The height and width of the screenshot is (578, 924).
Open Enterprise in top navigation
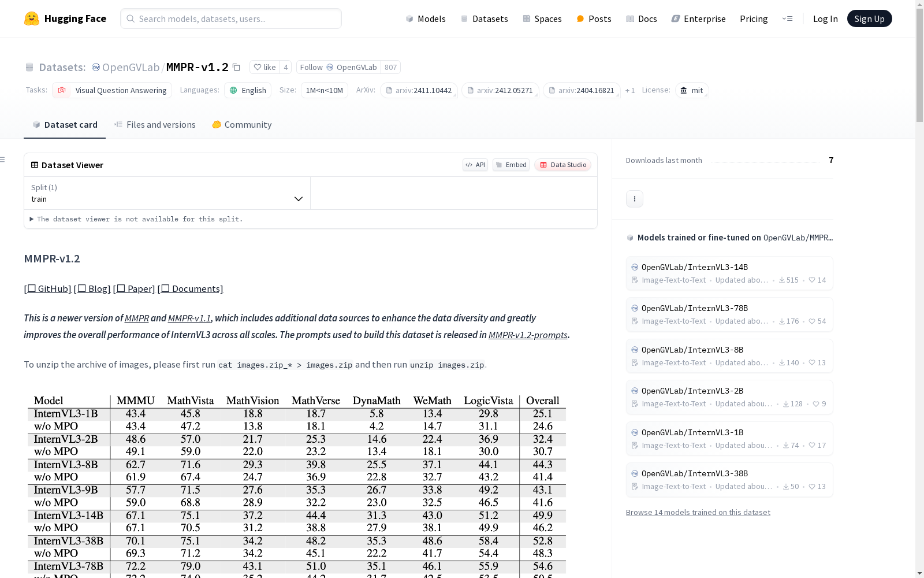click(x=699, y=18)
